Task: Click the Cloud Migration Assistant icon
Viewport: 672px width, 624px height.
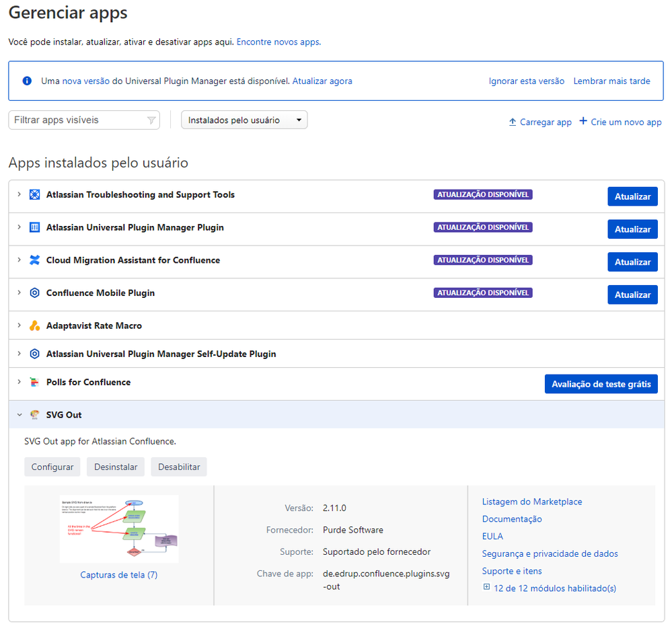Action: (34, 260)
